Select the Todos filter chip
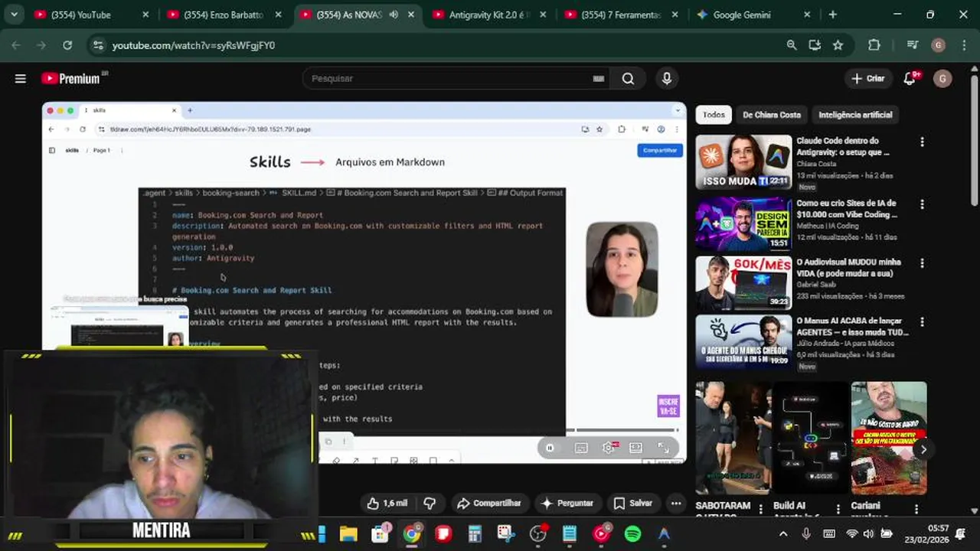The height and width of the screenshot is (551, 980). click(714, 115)
